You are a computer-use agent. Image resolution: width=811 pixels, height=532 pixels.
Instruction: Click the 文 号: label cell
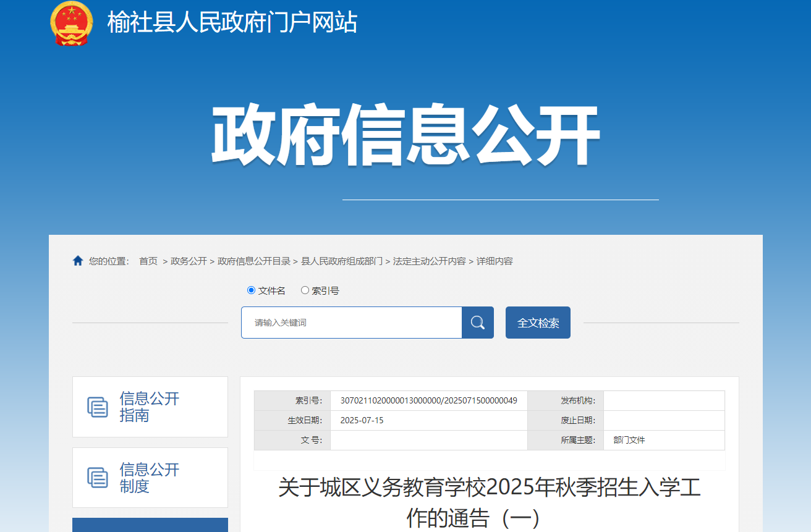pos(292,441)
